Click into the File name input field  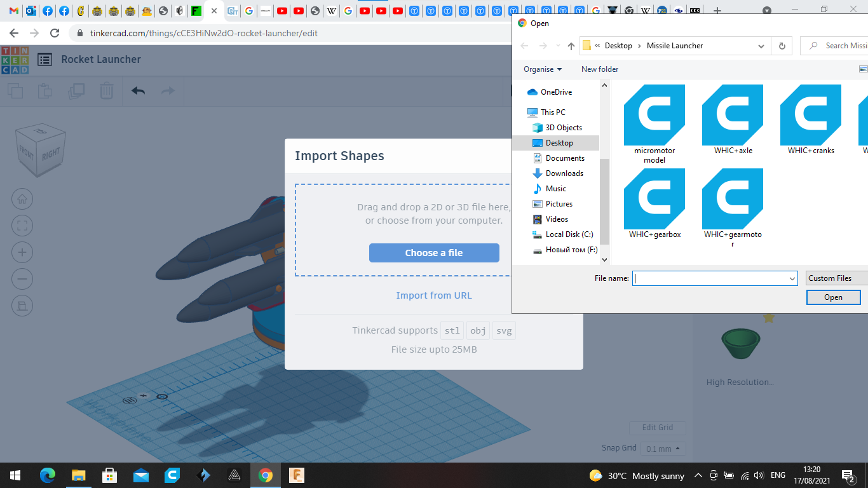(715, 278)
